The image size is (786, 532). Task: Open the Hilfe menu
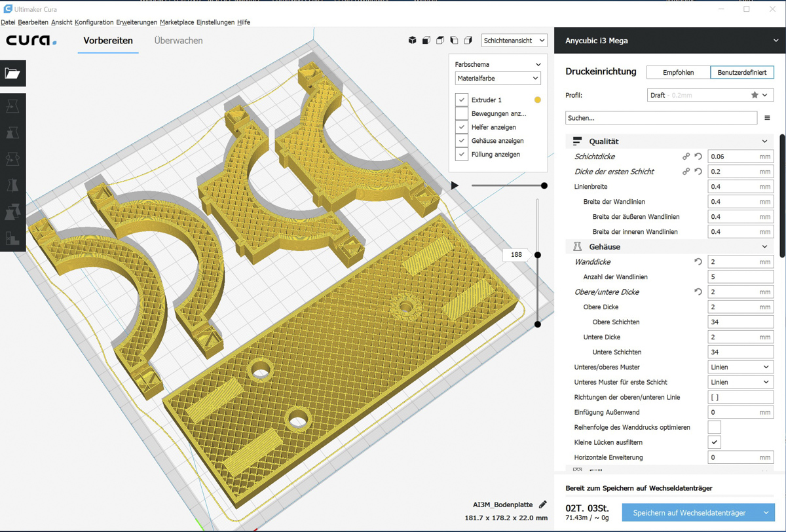point(244,22)
